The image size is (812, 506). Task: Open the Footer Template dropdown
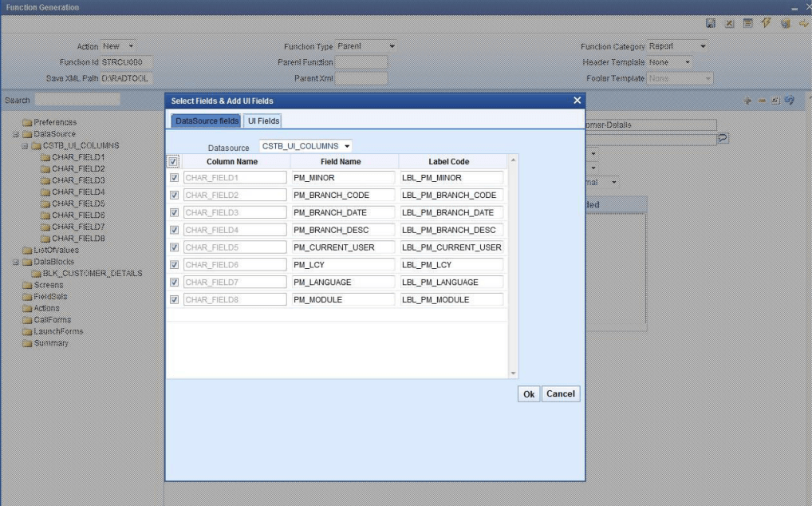(680, 78)
